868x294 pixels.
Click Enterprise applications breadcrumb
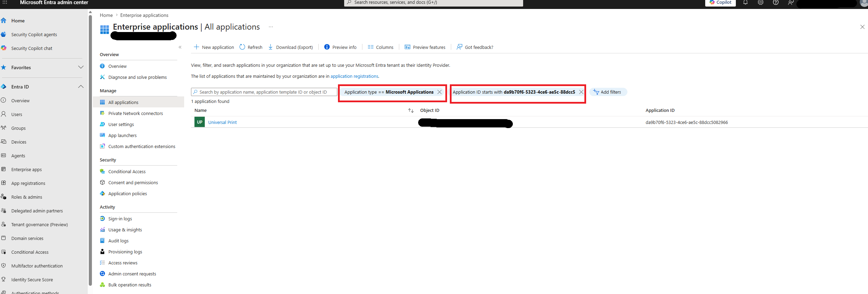coord(144,15)
